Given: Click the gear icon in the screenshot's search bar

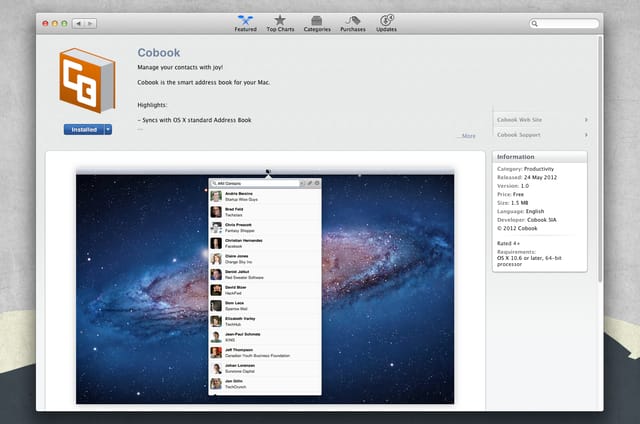Looking at the screenshot, I should [x=317, y=183].
